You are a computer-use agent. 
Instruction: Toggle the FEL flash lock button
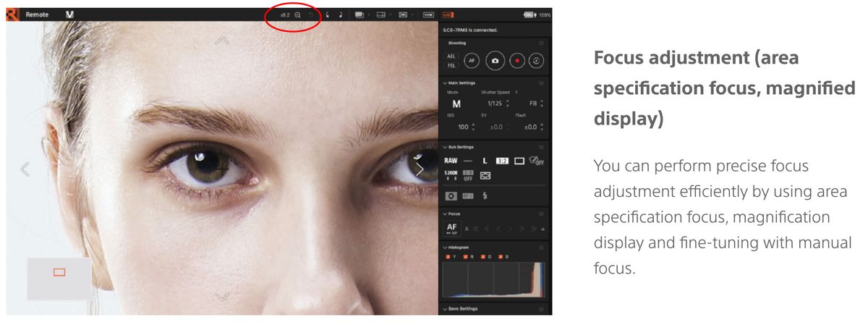(451, 65)
